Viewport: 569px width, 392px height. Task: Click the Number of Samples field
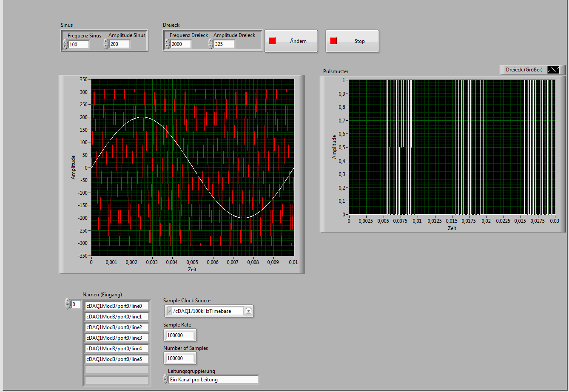point(179,359)
